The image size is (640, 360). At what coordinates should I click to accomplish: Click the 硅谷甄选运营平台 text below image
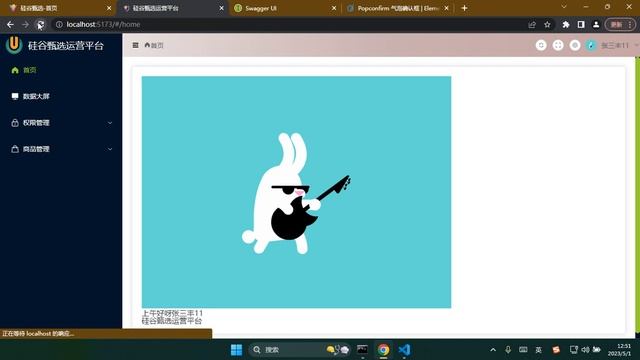tap(172, 321)
